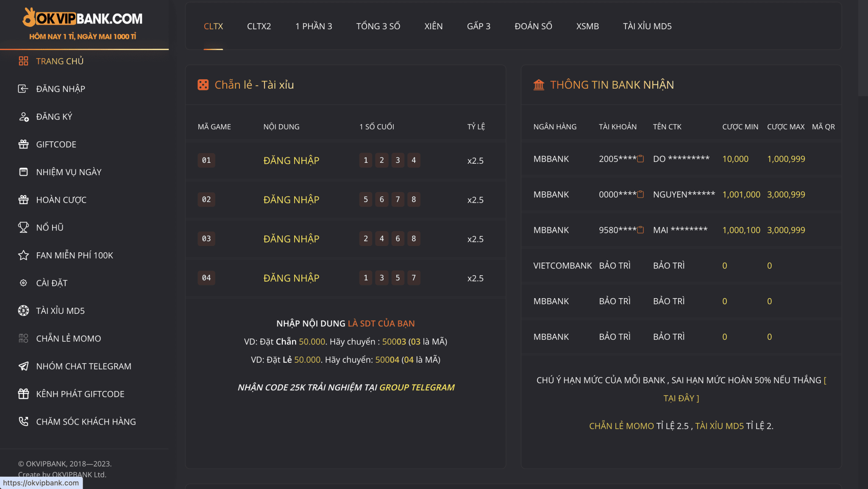Click the NHÓM CHAT TELEGRAM paper-plane icon
868x489 pixels.
23,366
